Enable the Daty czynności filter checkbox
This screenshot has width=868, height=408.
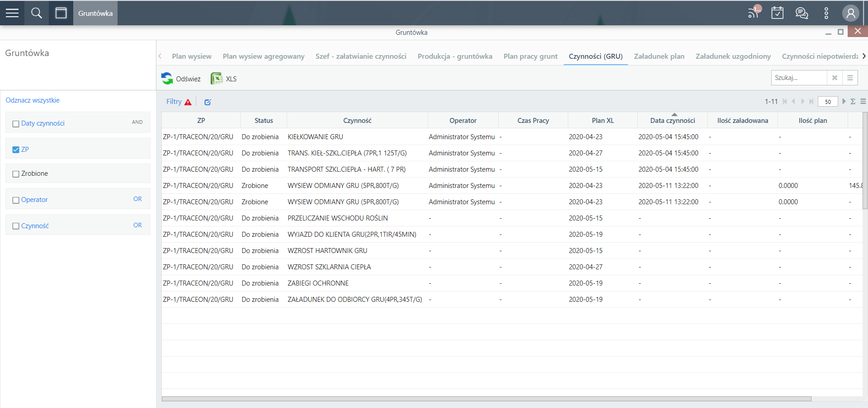click(x=16, y=124)
